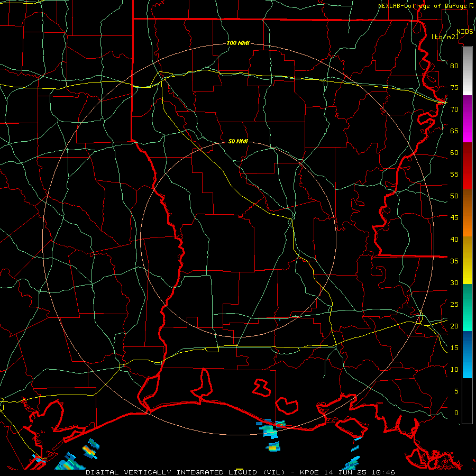
Task: Select legend value 75
Action: (x=454, y=87)
